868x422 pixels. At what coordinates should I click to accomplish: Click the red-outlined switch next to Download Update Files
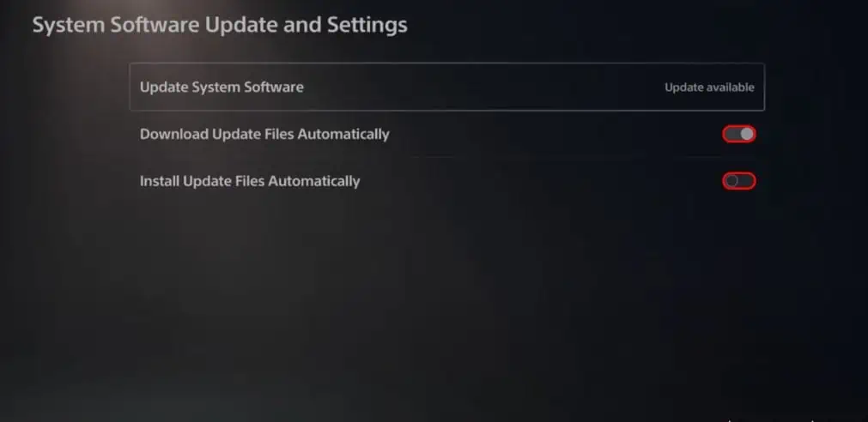click(x=739, y=135)
